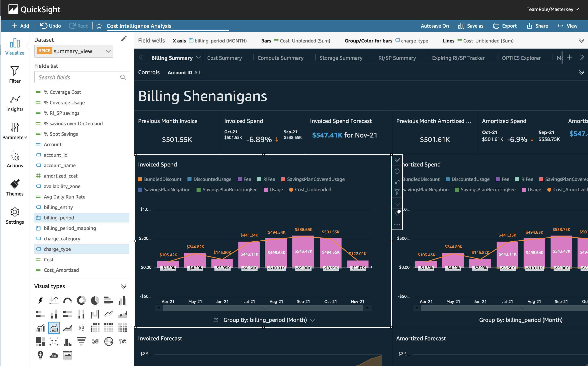Open the visual's filter funnel icon
This screenshot has width=588, height=366.
tap(397, 192)
